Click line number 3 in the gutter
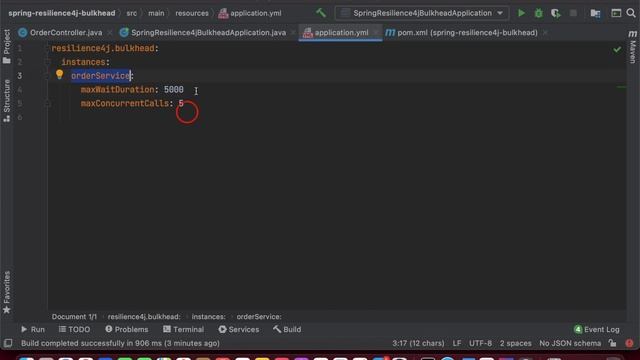Viewport: 640px width, 360px height. (20, 76)
